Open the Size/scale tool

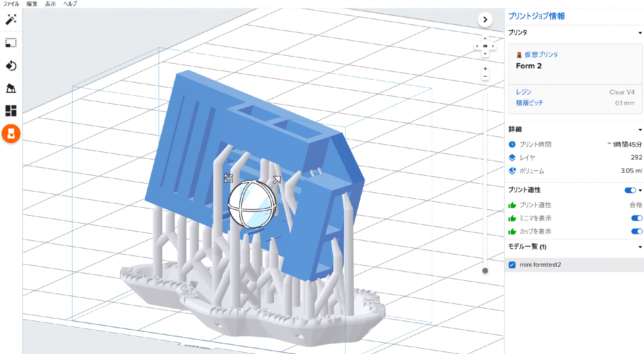(x=10, y=42)
